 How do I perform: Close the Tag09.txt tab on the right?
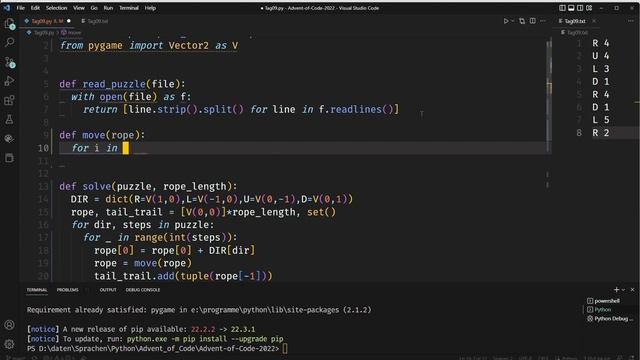point(594,21)
